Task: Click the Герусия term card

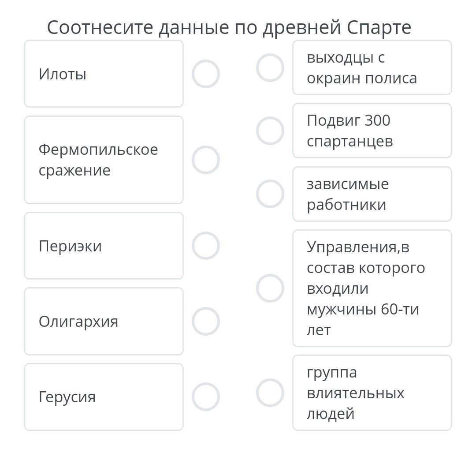Action: tap(104, 396)
